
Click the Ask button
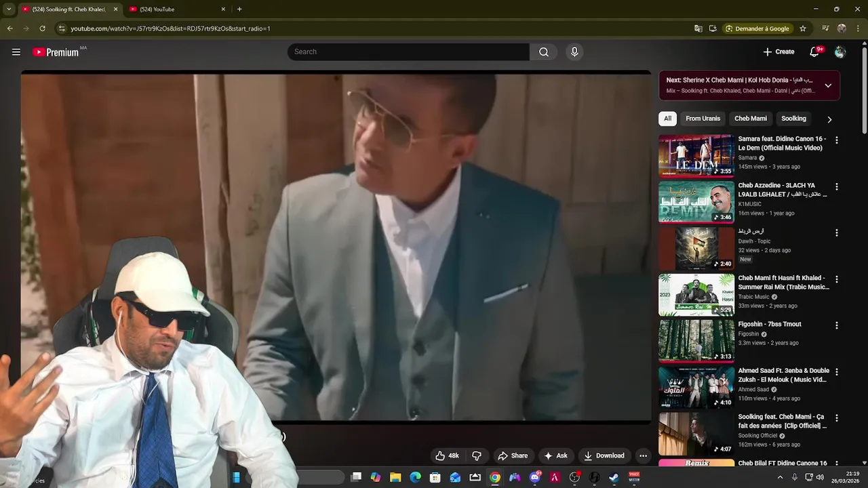(555, 455)
